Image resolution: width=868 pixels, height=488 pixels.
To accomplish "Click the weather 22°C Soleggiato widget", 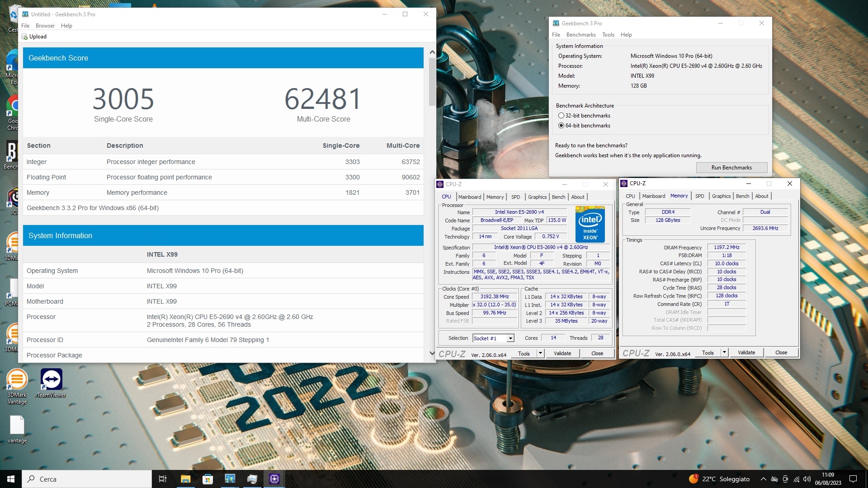I will (719, 479).
